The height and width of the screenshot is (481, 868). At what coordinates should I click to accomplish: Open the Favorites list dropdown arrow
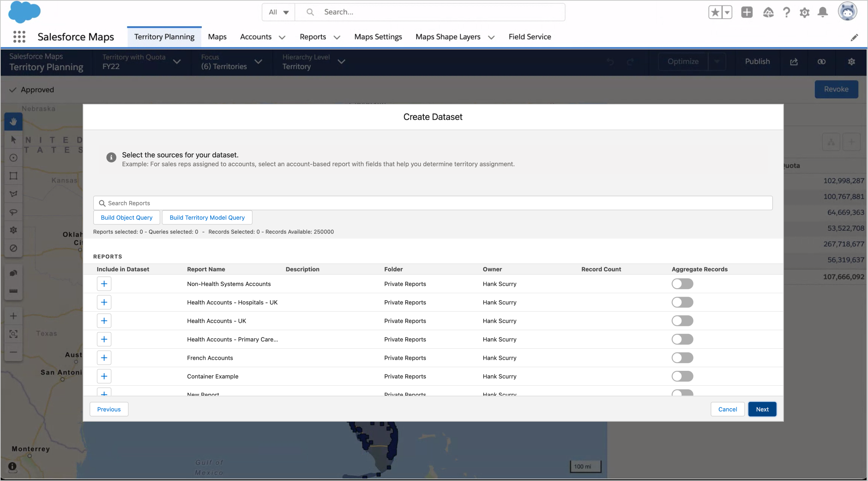coord(727,12)
